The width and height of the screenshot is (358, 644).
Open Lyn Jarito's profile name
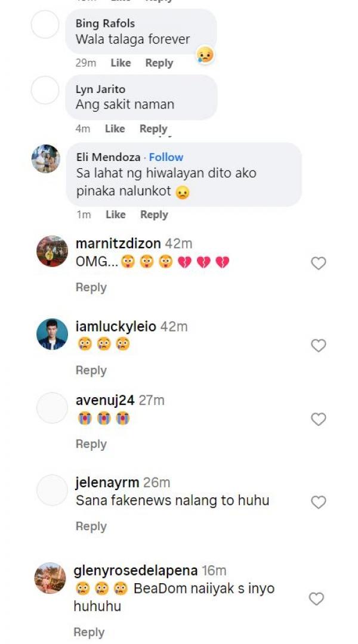100,89
